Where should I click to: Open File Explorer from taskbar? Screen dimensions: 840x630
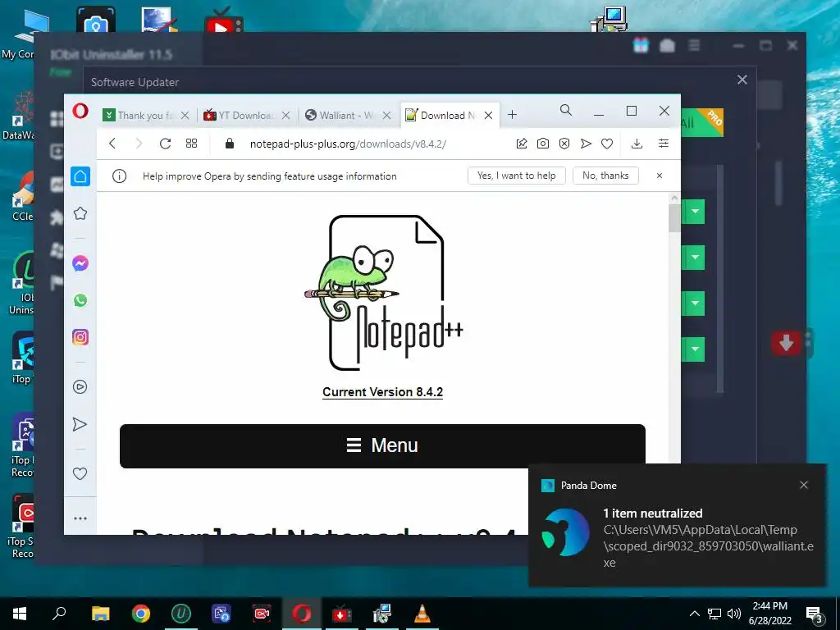tap(100, 614)
